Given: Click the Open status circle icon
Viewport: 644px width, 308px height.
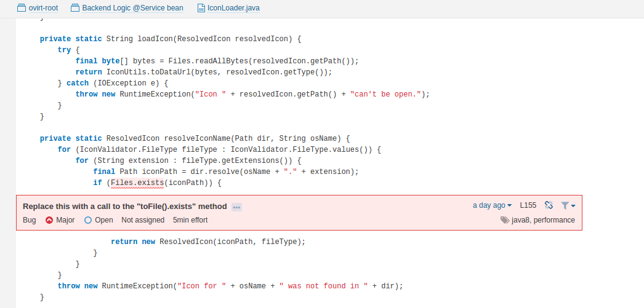Looking at the screenshot, I should click(87, 220).
